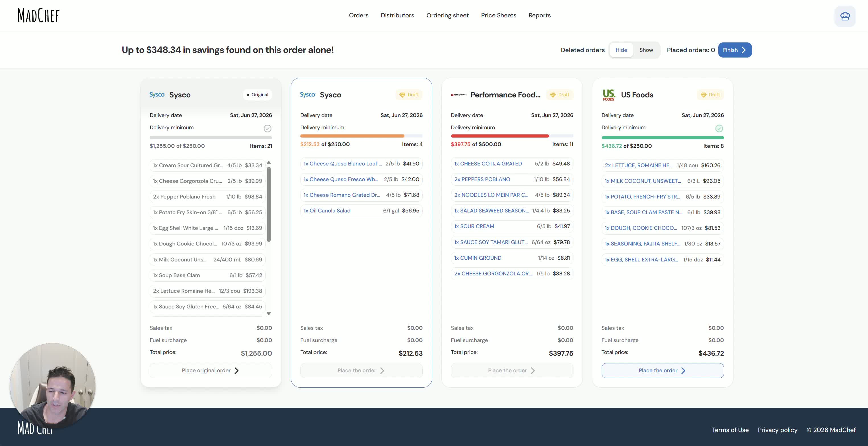This screenshot has width=868, height=446.
Task: Open the Reports section
Action: click(x=540, y=15)
